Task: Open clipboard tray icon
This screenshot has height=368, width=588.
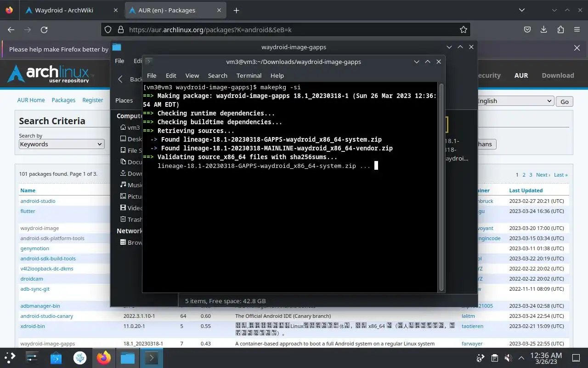Action: pyautogui.click(x=495, y=358)
